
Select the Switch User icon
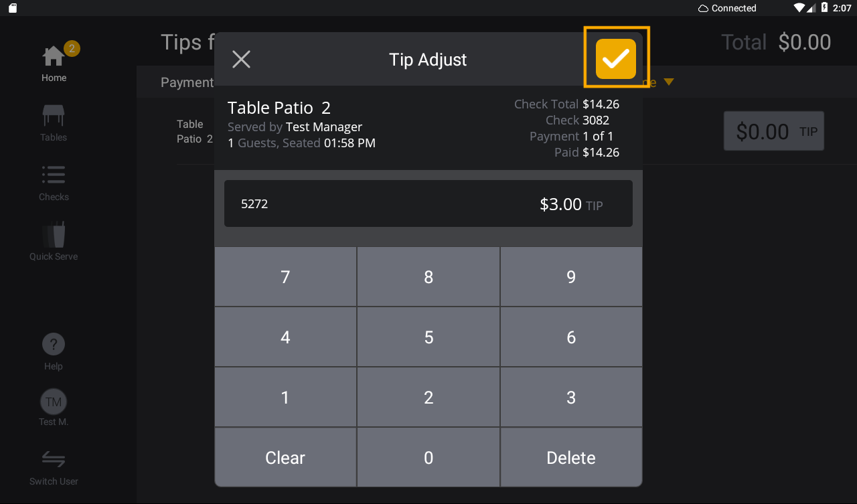click(x=54, y=459)
